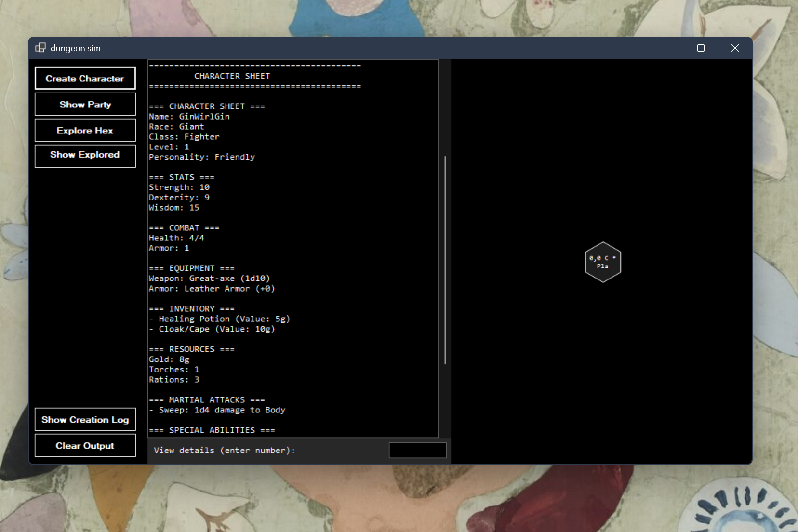This screenshot has height=532, width=798.
Task: Click the SPECIAL ABILITIES section header
Action: tap(212, 430)
